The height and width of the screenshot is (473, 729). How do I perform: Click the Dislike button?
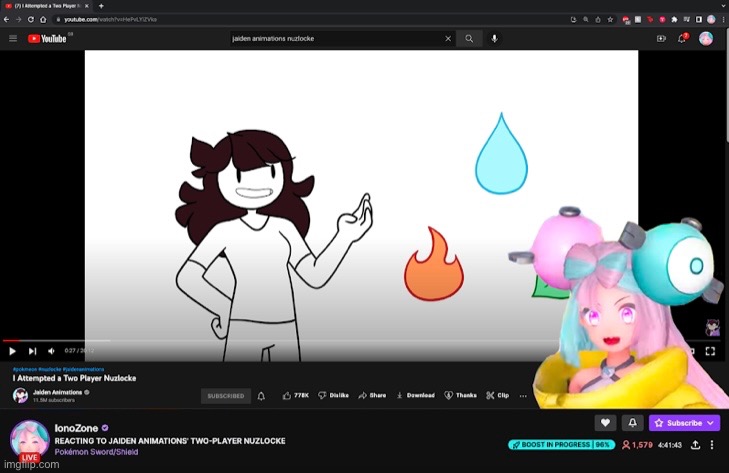pos(333,395)
